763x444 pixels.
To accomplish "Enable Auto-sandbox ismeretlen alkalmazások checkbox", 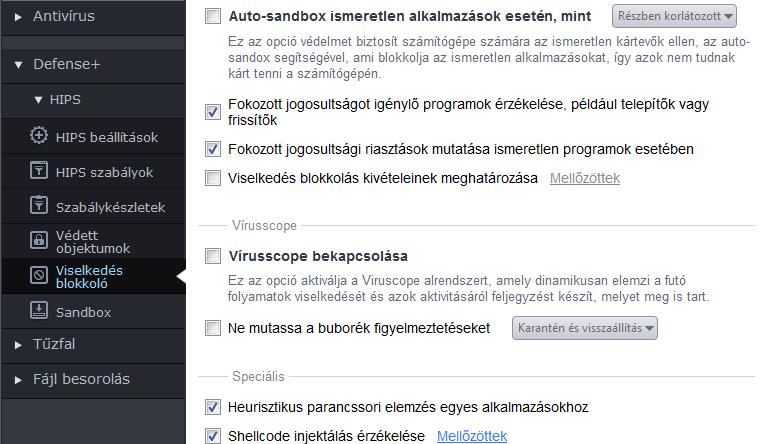I will pos(213,16).
